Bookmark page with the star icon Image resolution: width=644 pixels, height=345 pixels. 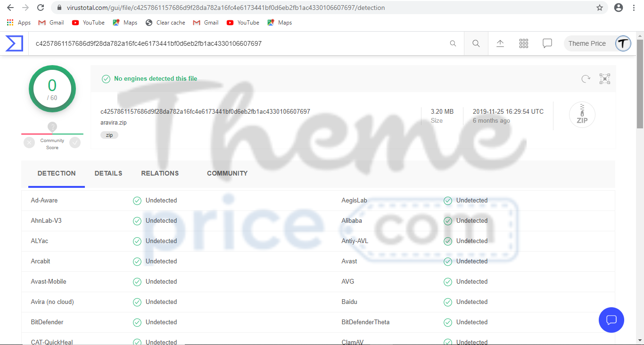(x=600, y=8)
